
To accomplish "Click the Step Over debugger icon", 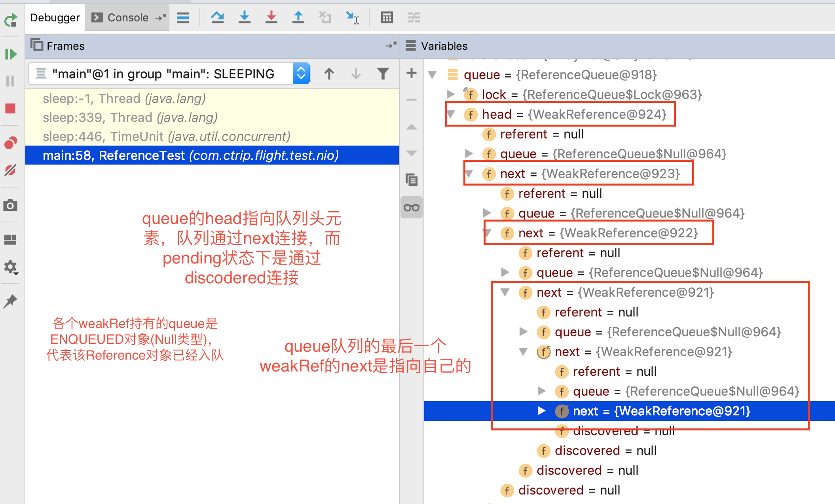I will (217, 17).
